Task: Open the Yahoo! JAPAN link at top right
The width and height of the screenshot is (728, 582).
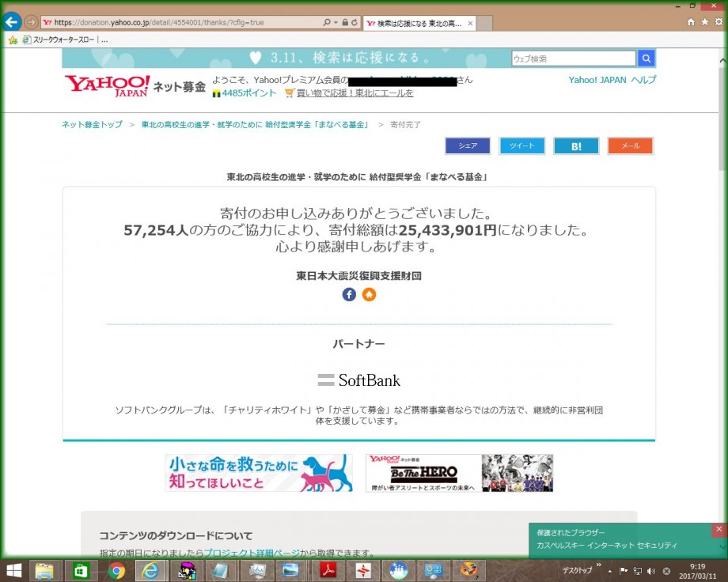Action: (x=597, y=80)
